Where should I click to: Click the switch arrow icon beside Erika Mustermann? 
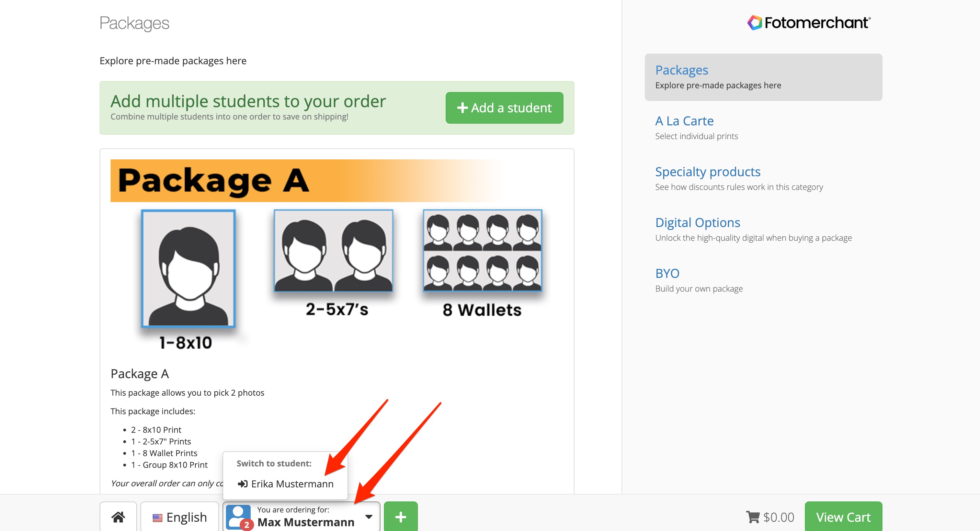point(242,484)
